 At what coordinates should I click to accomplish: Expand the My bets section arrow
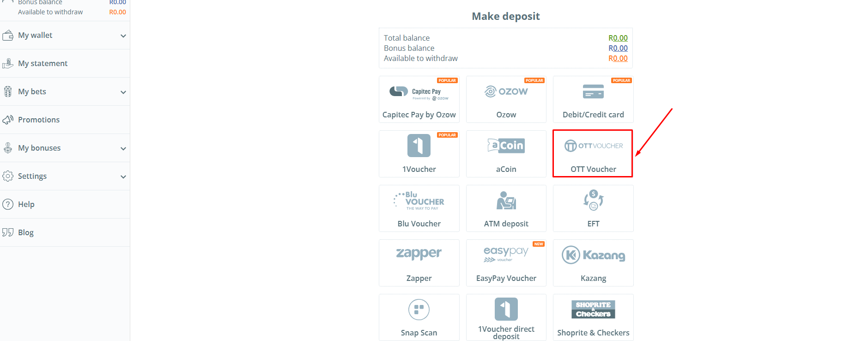[x=123, y=92]
